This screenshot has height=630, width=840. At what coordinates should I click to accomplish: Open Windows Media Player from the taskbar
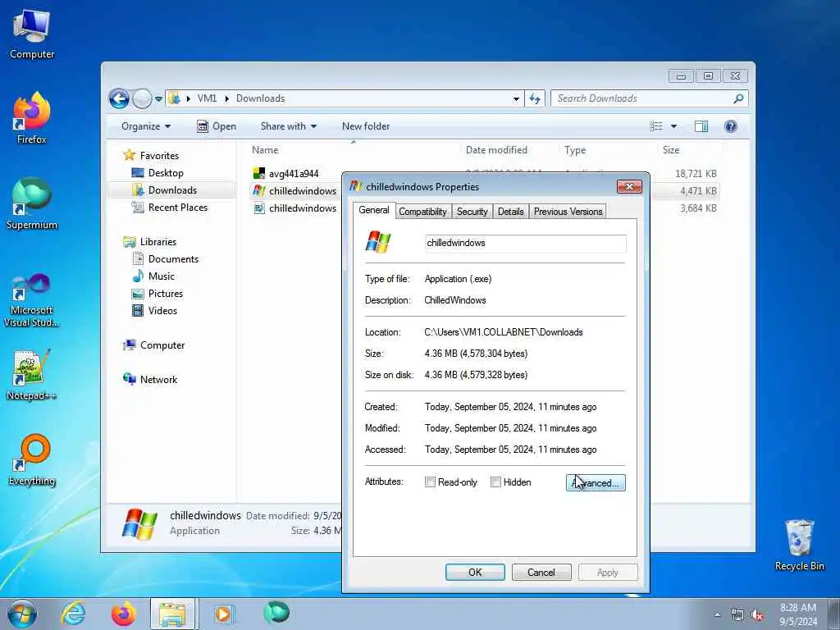pyautogui.click(x=223, y=614)
